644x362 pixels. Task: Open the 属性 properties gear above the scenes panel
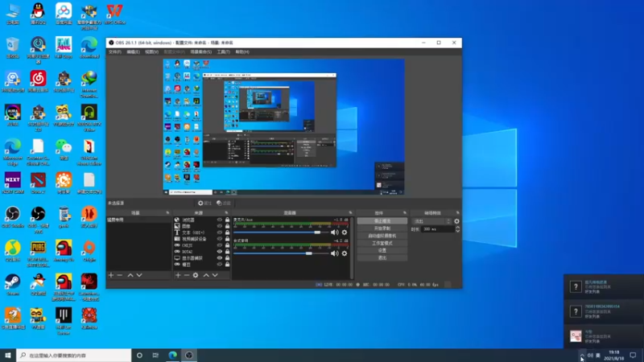[204, 204]
